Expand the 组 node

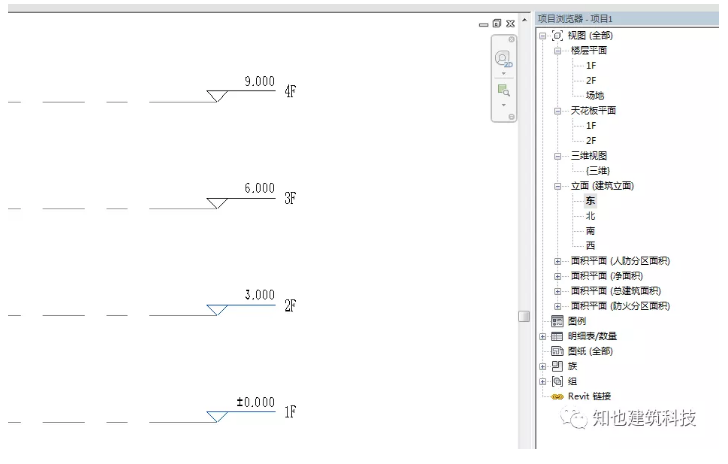(542, 382)
